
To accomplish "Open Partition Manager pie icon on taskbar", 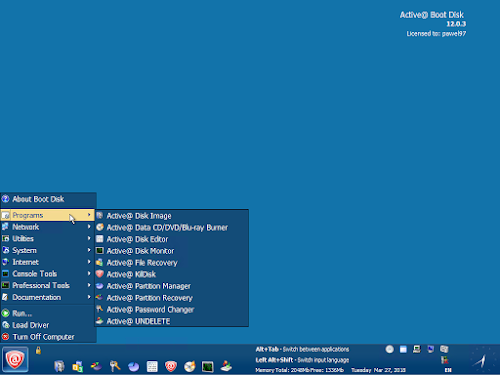I will point(134,367).
